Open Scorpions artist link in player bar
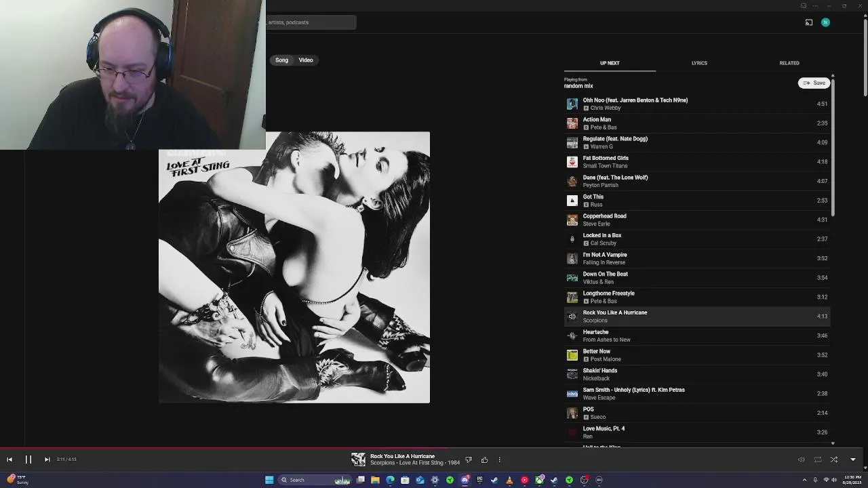The image size is (868, 488). [382, 463]
